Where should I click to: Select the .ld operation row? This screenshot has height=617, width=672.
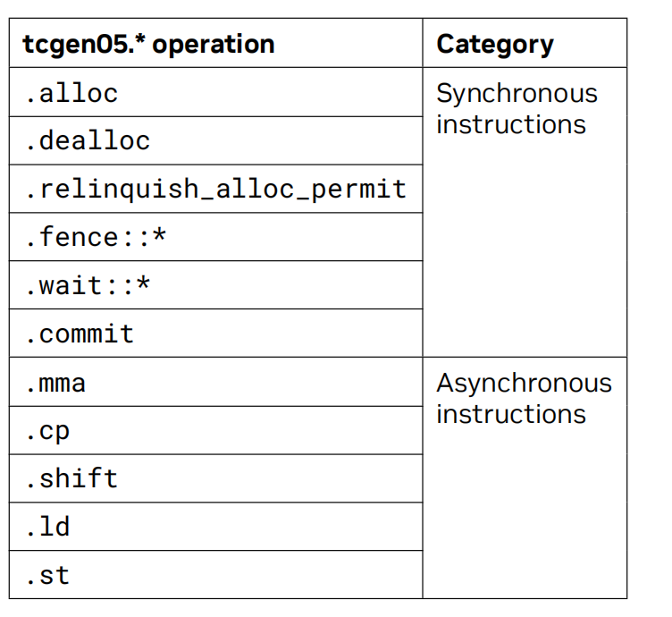coord(47,528)
